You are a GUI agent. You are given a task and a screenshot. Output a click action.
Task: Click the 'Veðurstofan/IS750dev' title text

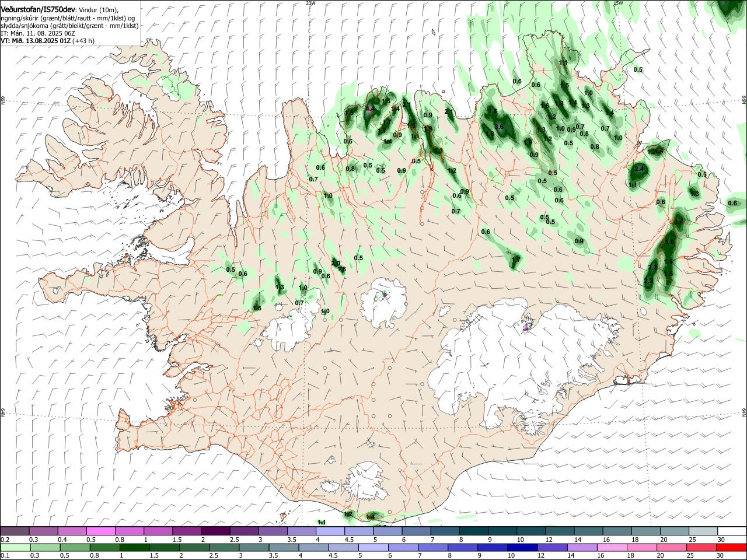[x=37, y=9]
